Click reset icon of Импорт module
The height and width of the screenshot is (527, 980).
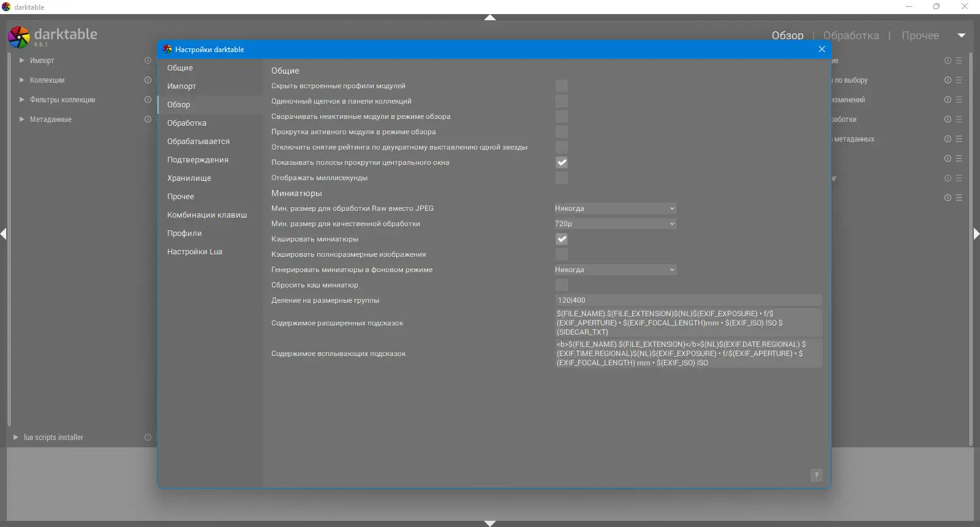(x=148, y=61)
